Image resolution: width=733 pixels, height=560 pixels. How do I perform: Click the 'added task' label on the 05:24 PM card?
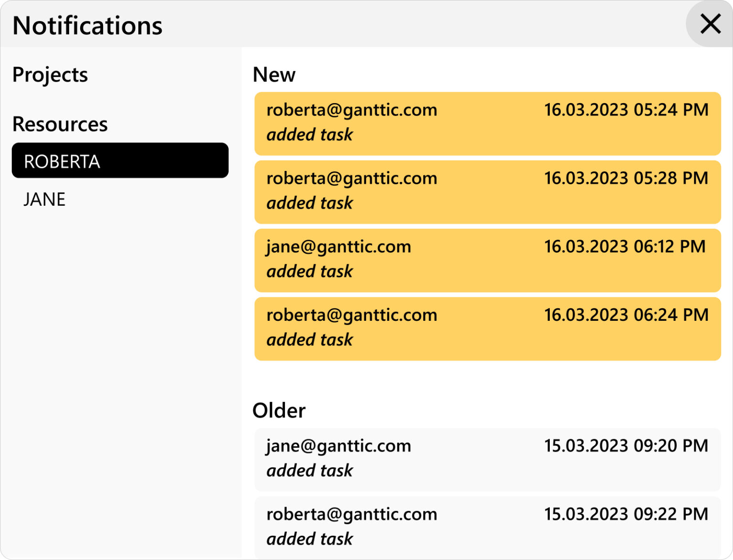[x=309, y=135]
